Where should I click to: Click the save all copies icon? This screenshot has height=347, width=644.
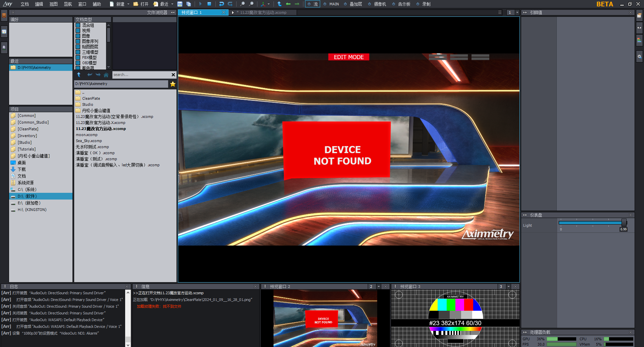click(x=189, y=4)
